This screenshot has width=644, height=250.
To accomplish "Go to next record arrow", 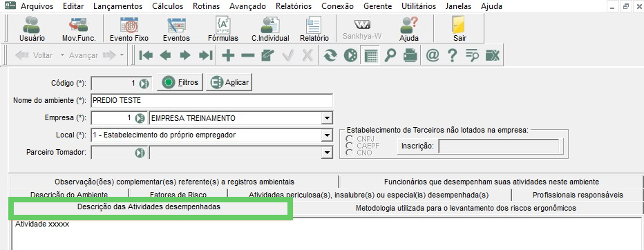I will [x=185, y=55].
